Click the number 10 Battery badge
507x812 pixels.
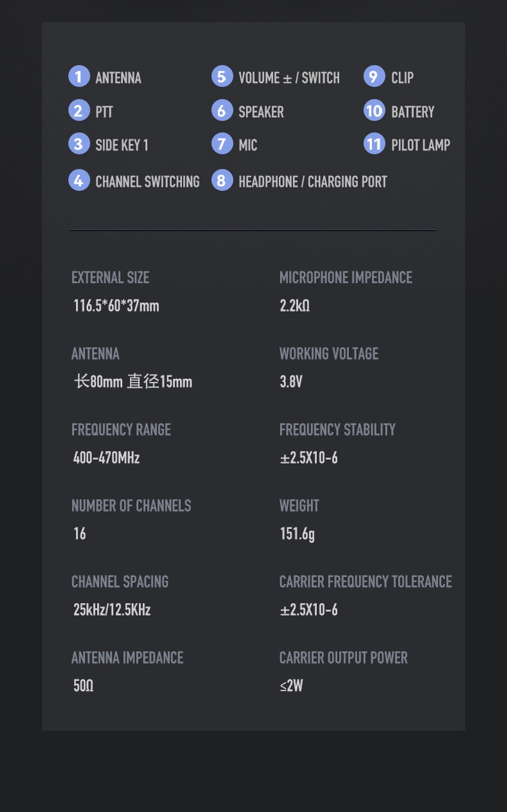point(374,111)
